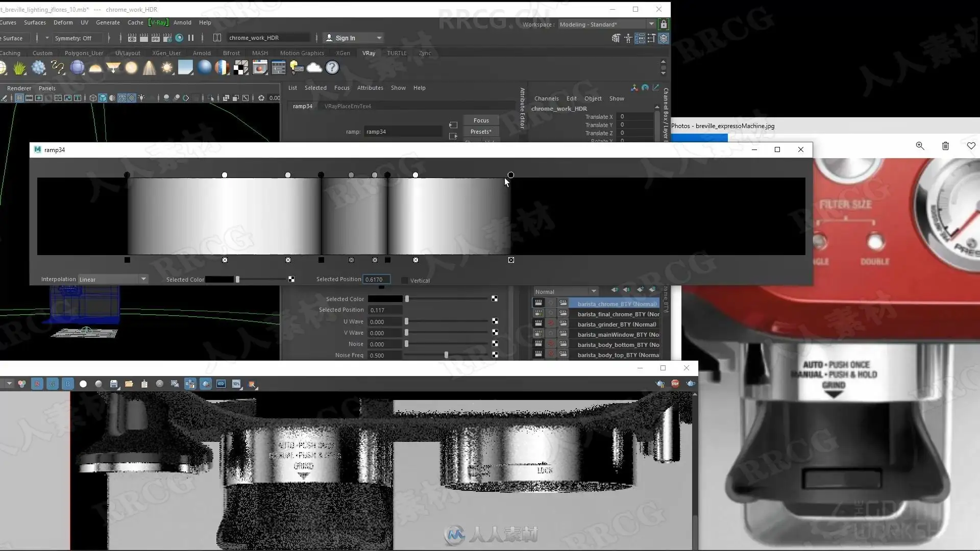Click the V-Ray help question mark icon
This screenshot has width=980, height=551.
pos(332,67)
